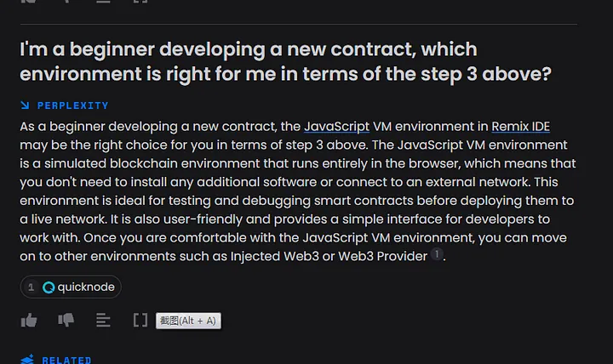Click the view detailed lines icon

click(103, 321)
